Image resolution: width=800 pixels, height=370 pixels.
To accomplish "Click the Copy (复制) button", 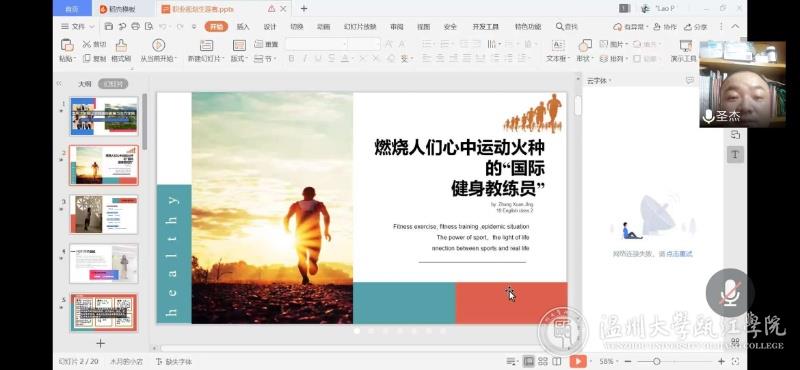I will coord(94,59).
